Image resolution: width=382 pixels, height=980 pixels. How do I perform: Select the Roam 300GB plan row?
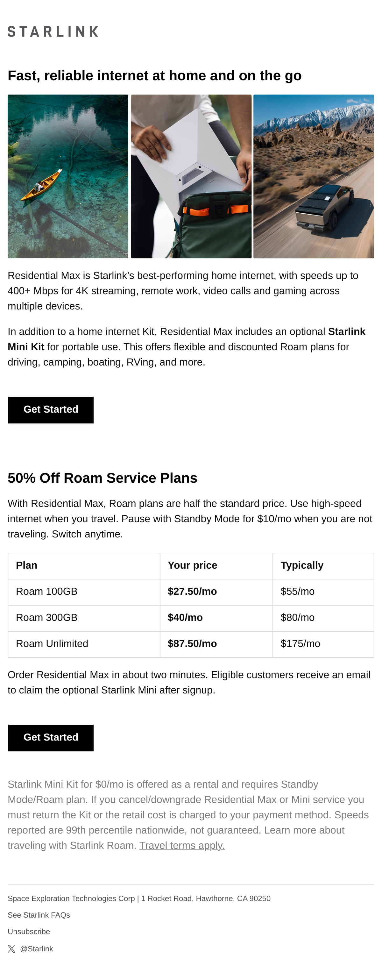191,618
